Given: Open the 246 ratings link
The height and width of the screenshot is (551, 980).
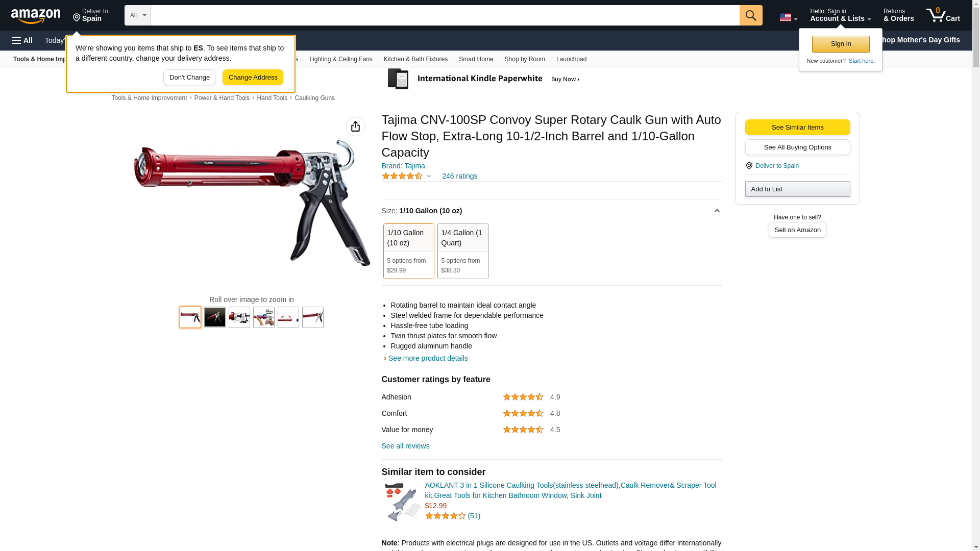Looking at the screenshot, I should click(459, 176).
